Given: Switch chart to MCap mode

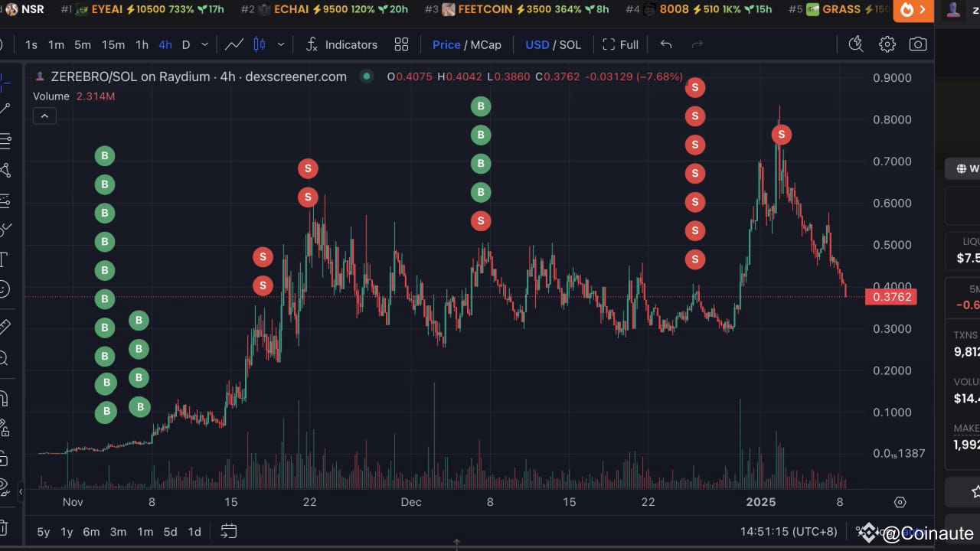Looking at the screenshot, I should [x=486, y=44].
